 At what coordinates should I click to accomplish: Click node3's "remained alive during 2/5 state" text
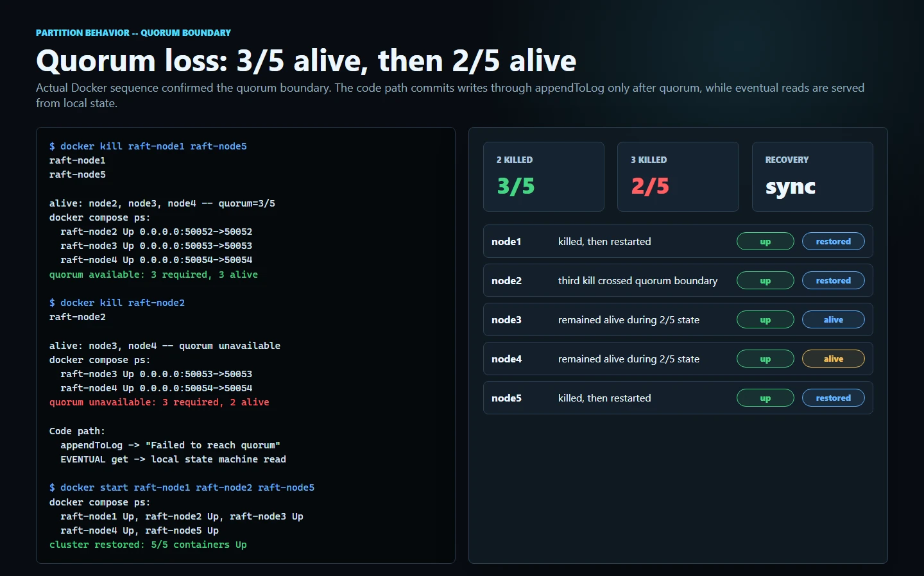629,320
